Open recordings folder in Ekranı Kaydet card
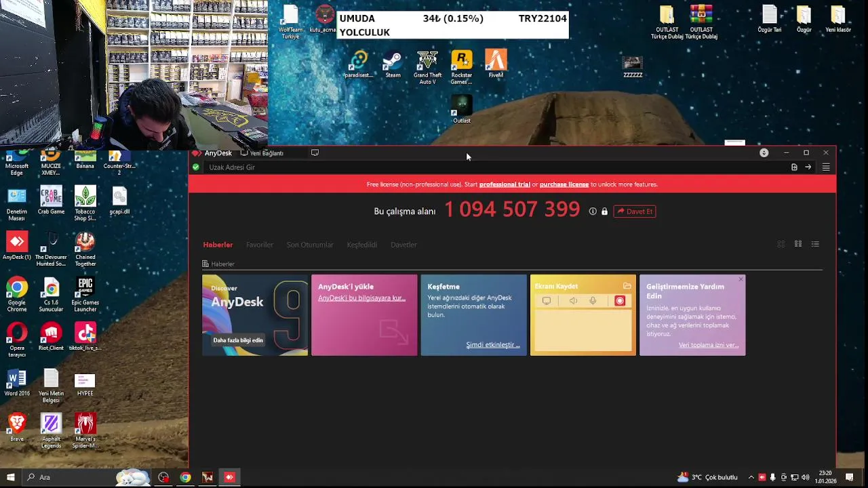This screenshot has height=488, width=868. pos(627,286)
